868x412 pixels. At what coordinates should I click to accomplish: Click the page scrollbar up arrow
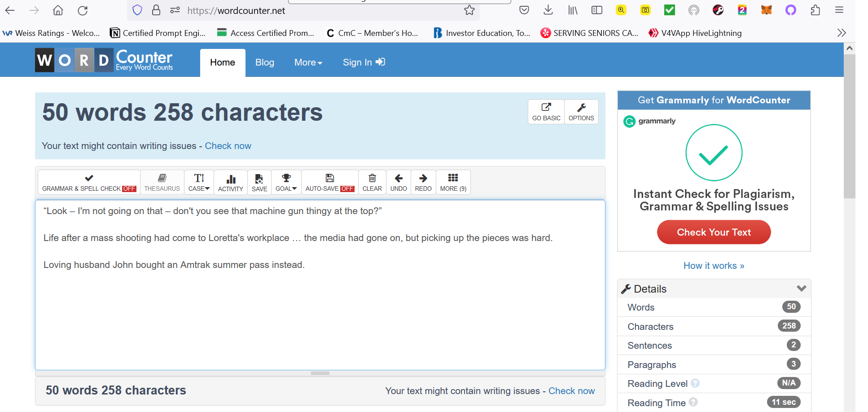coord(849,48)
